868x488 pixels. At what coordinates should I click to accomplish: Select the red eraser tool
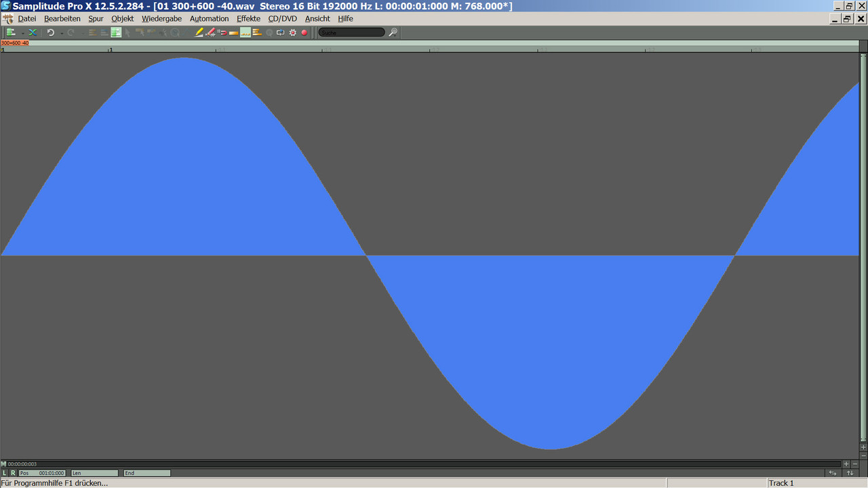[210, 32]
